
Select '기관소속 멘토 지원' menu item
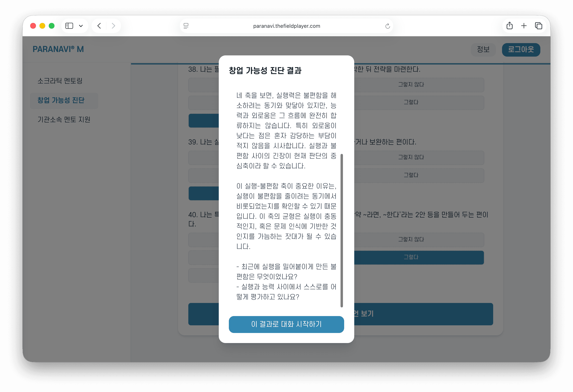pos(64,120)
